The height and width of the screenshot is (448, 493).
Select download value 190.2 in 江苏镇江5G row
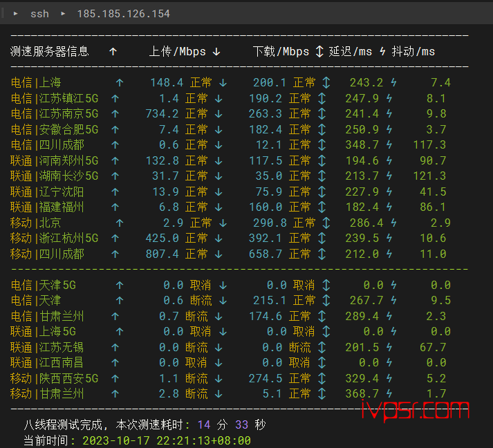pyautogui.click(x=266, y=98)
